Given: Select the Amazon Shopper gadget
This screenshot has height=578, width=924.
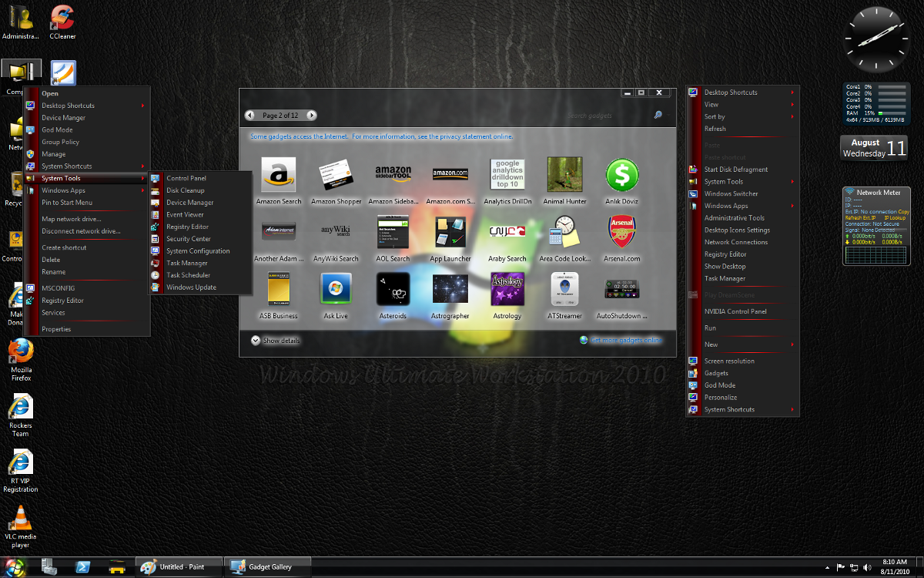Looking at the screenshot, I should click(x=336, y=174).
